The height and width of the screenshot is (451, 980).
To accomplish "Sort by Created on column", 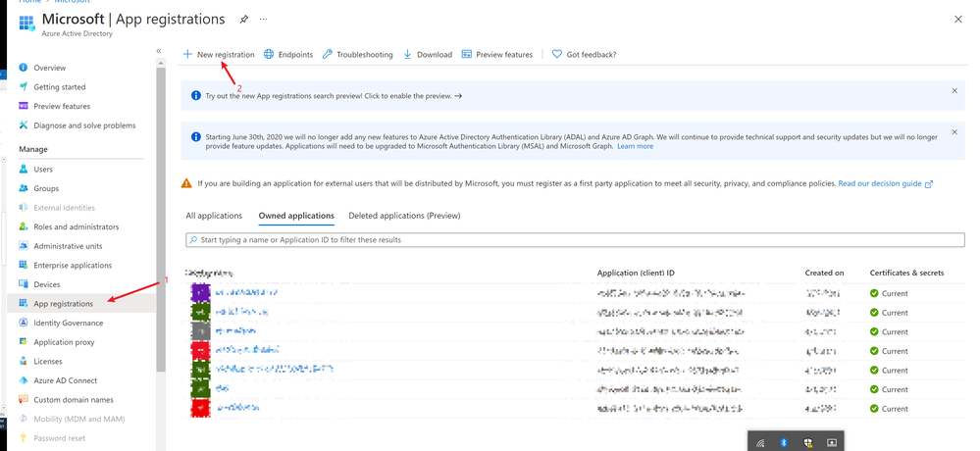I will pos(824,273).
